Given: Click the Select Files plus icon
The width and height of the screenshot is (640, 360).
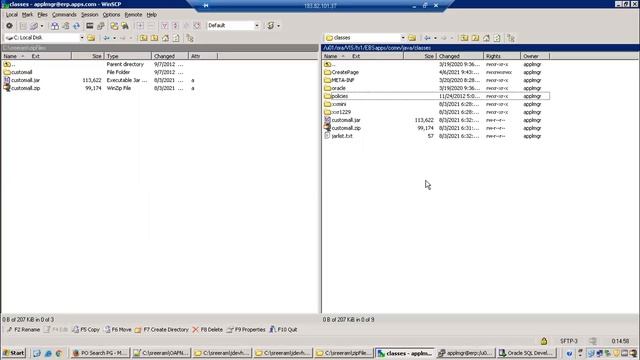Looking at the screenshot, I should (x=140, y=26).
